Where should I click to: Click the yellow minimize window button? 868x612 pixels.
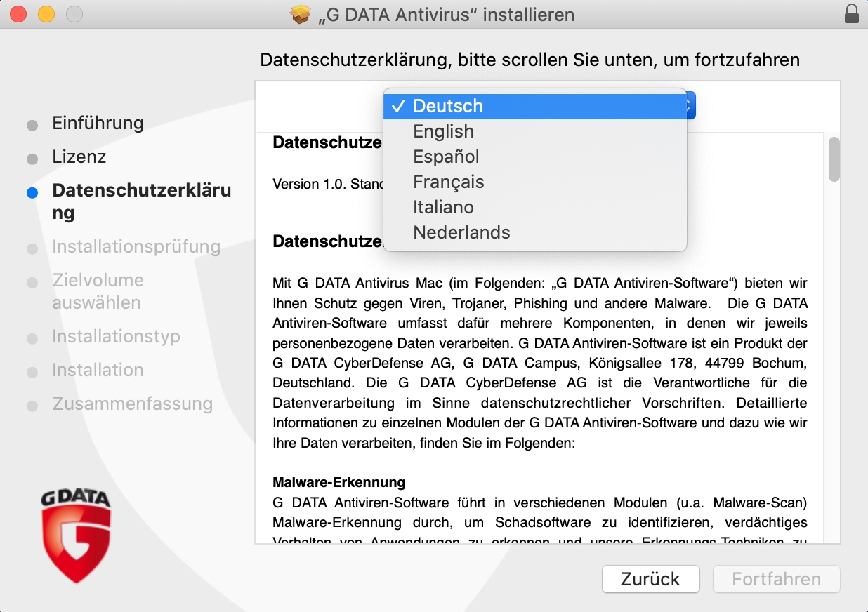pos(46,14)
